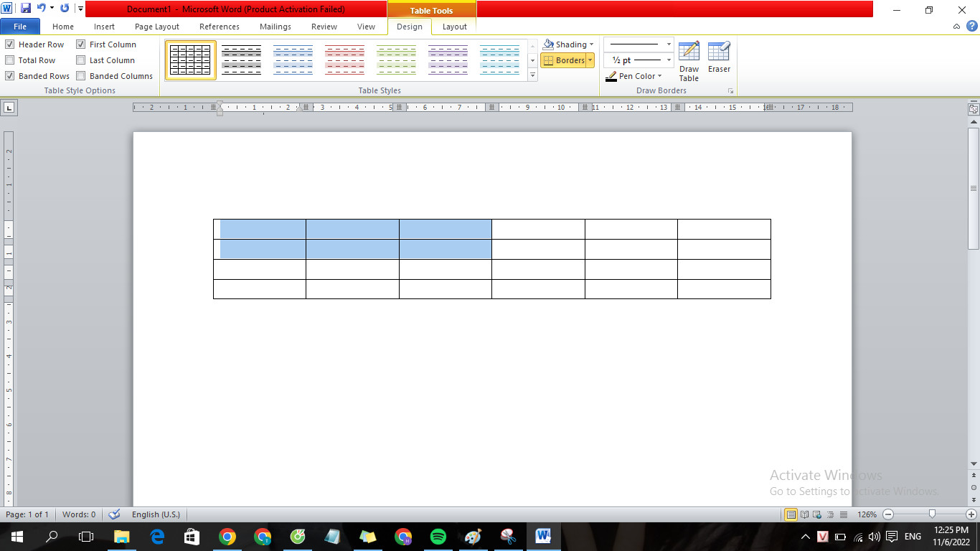Switch to the Insert tab

(x=104, y=27)
